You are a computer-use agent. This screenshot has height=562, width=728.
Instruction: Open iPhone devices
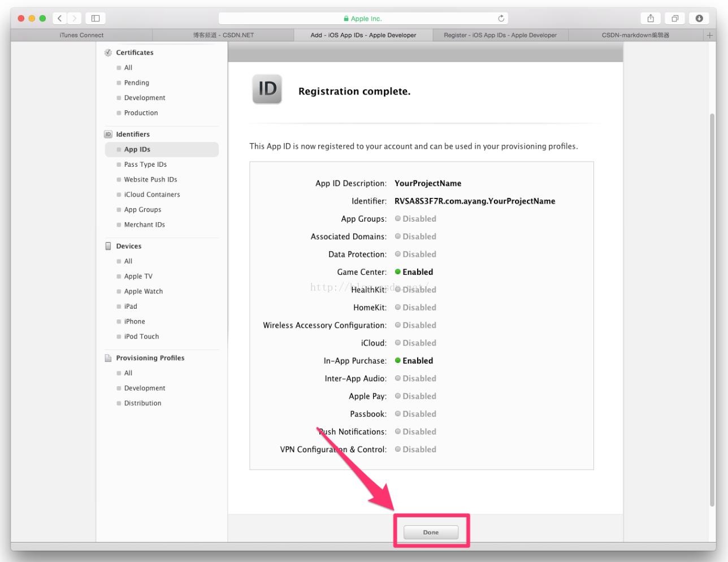click(135, 322)
